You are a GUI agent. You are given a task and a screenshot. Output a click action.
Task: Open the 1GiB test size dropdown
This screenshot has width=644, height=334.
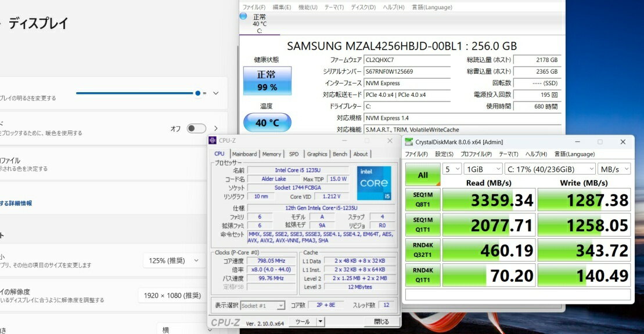[483, 169]
